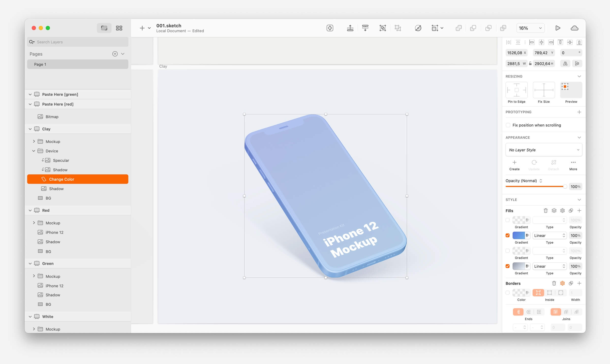Image resolution: width=610 pixels, height=364 pixels.
Task: Select the iPhone 12 layer under Red
Action: (78, 232)
